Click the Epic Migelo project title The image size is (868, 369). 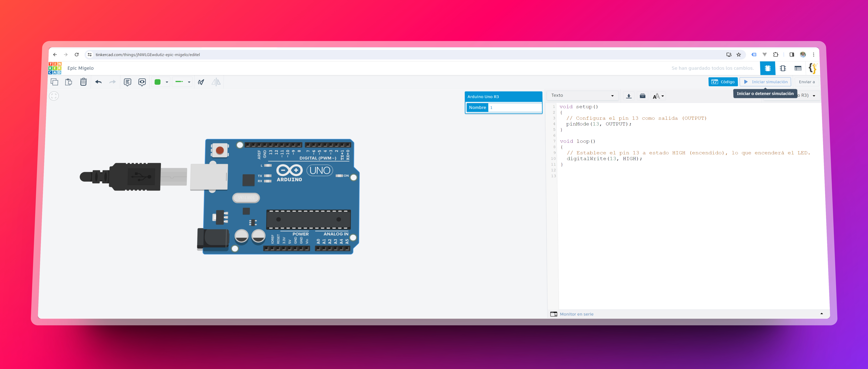pos(81,68)
